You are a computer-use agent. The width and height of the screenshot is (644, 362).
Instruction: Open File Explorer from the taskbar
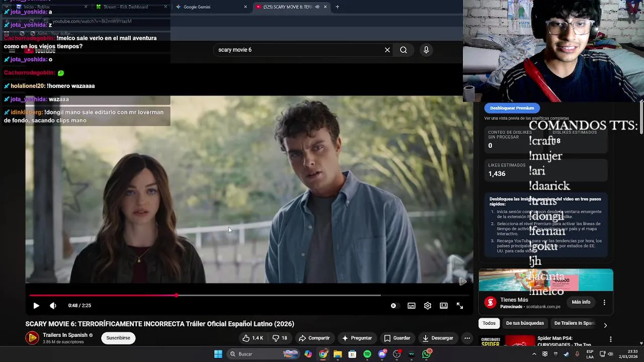point(338,354)
